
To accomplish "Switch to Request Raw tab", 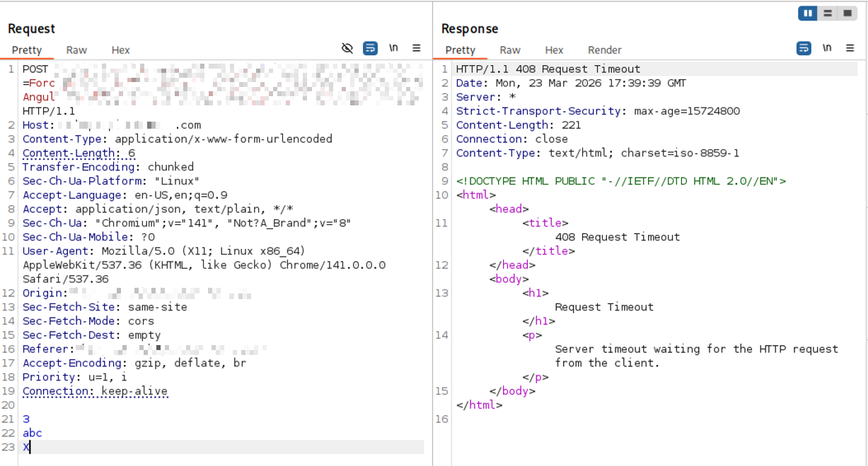I will [76, 50].
